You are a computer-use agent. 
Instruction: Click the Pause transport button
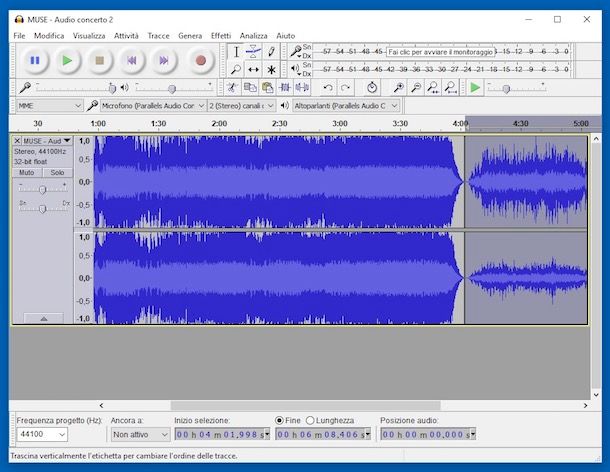35,60
